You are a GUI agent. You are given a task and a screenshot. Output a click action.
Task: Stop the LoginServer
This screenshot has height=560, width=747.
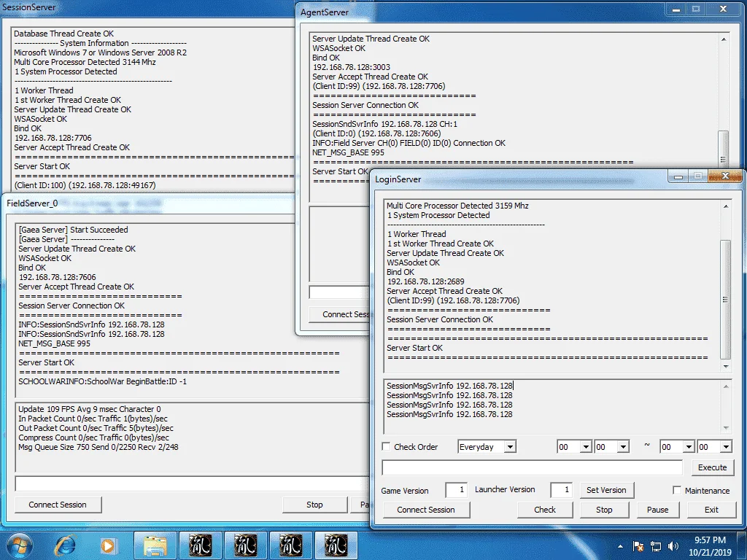[604, 510]
